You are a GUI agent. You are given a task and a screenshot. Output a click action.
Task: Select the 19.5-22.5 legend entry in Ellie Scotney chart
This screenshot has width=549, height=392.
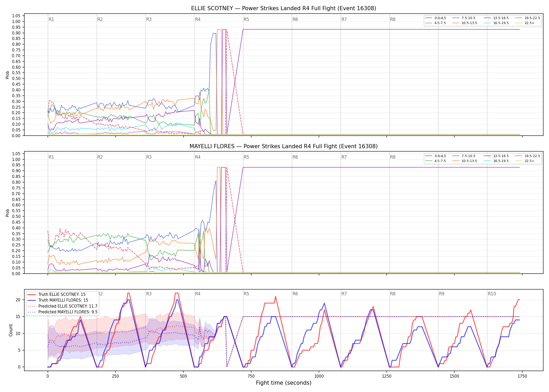(528, 18)
